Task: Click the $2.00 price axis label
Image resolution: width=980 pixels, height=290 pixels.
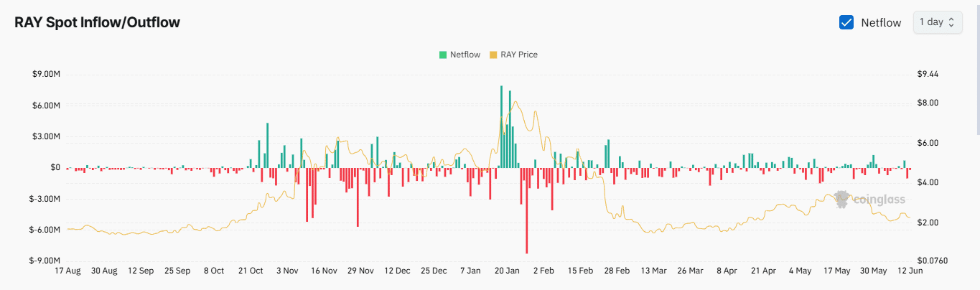Action: 928,223
